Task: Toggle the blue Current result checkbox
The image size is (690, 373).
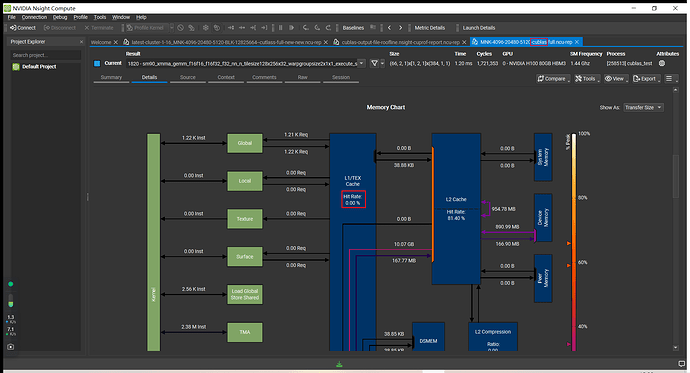Action: point(97,63)
